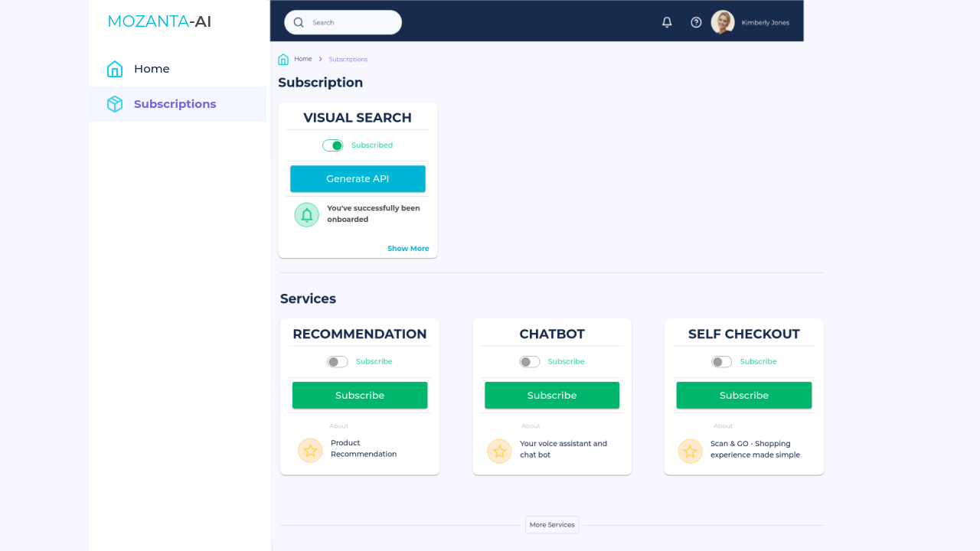
Task: Click the breadcrumb home icon
Action: coord(283,59)
